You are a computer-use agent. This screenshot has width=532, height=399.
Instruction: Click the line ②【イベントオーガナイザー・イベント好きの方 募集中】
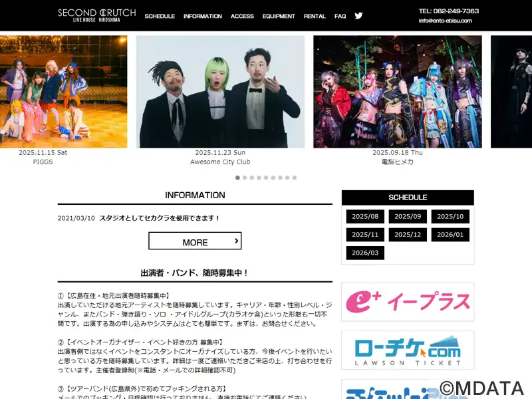click(140, 342)
